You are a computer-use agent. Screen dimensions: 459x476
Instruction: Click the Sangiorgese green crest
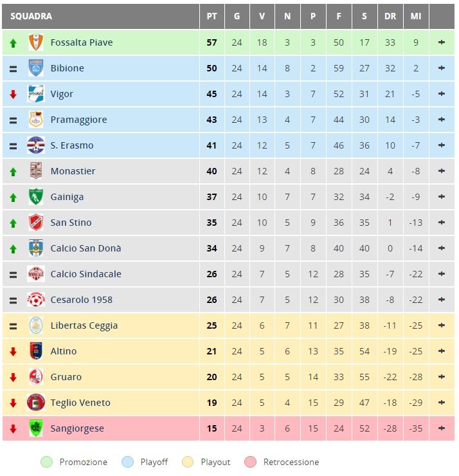[x=36, y=428]
